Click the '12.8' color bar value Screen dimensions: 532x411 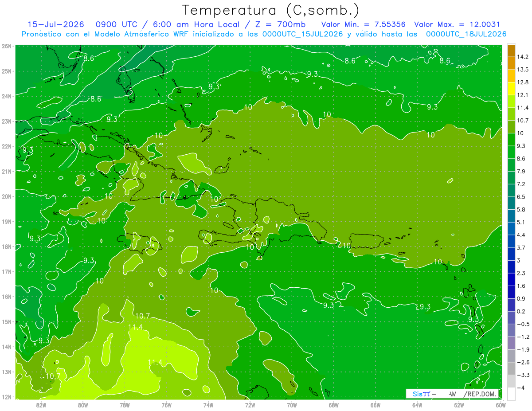click(x=523, y=82)
